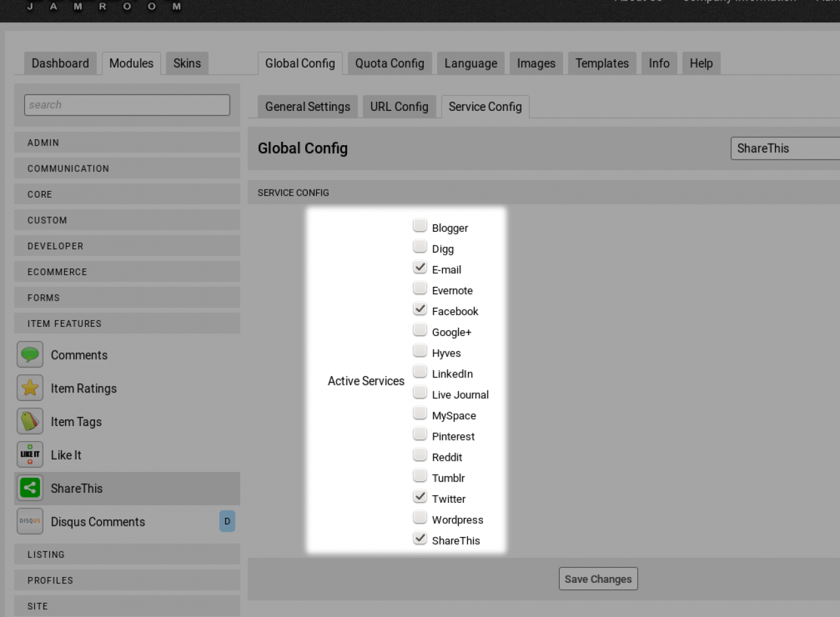Uncheck the Facebook service checkbox

[x=420, y=309]
